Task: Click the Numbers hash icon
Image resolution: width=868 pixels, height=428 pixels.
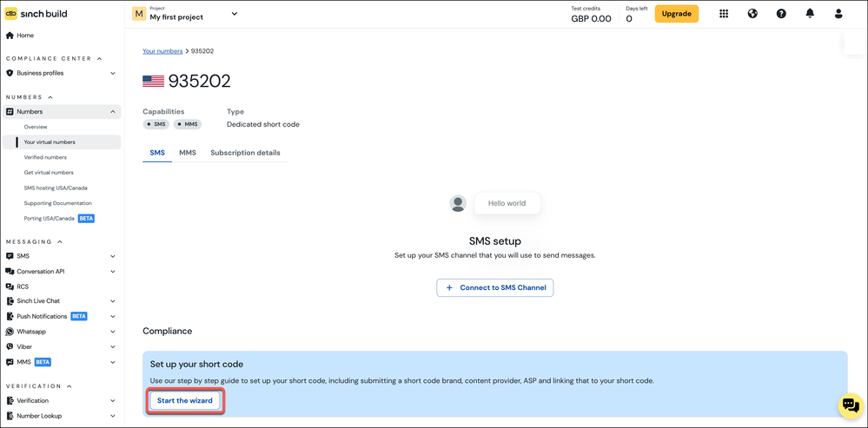Action: click(10, 112)
